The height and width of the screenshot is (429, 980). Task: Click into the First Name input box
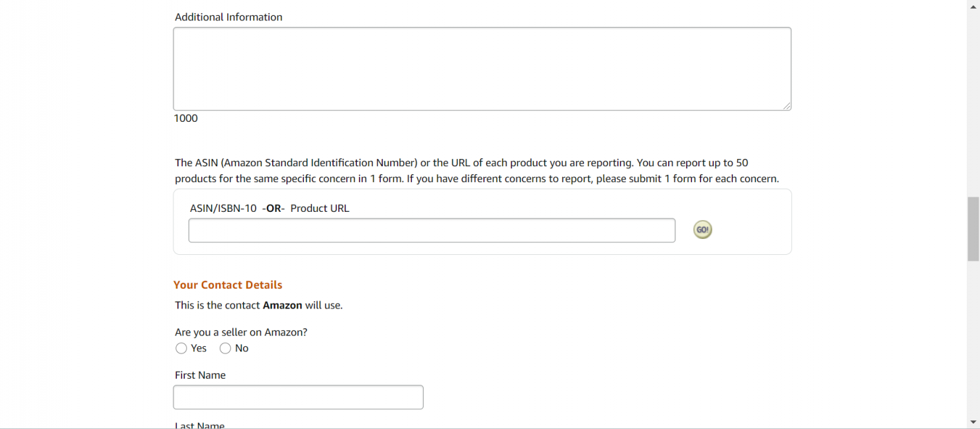(x=298, y=397)
